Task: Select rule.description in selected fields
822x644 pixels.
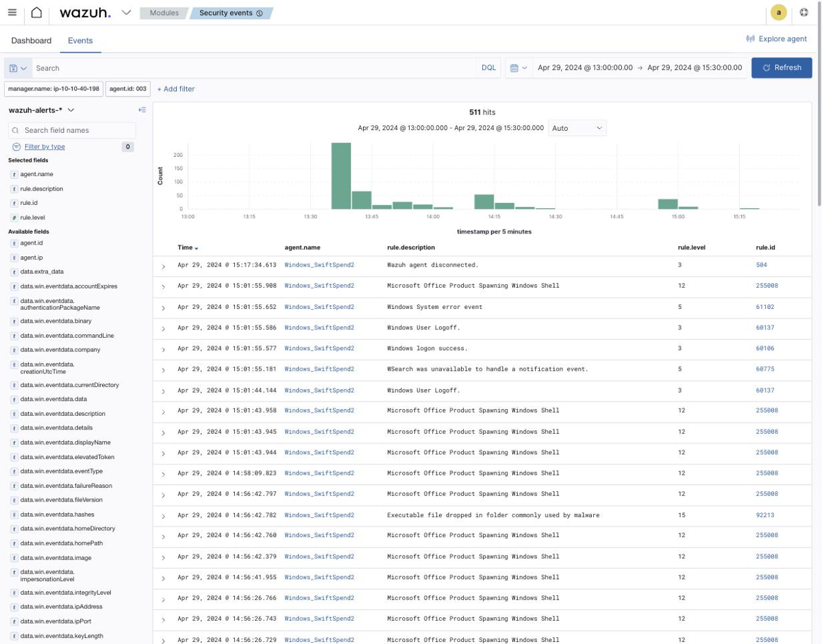Action: [41, 188]
